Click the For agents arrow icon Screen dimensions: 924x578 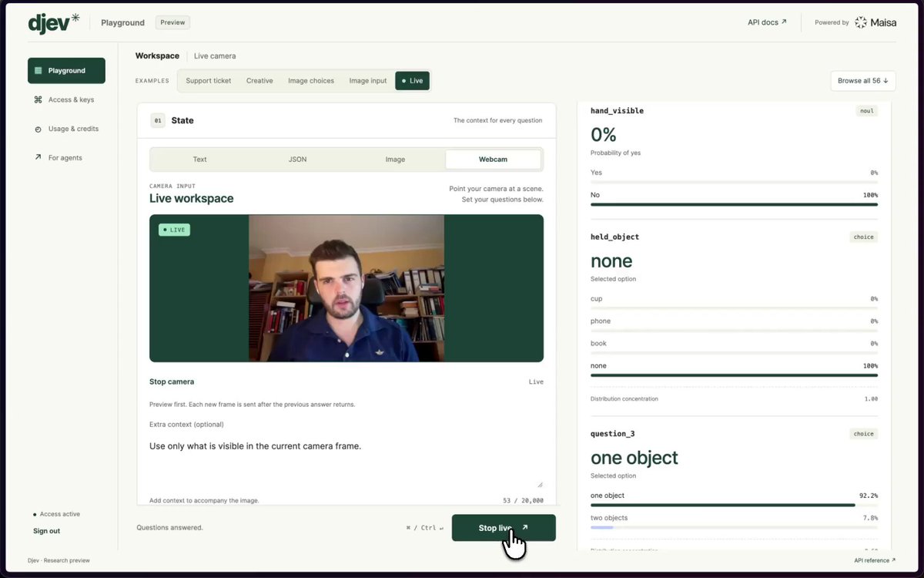coord(38,157)
